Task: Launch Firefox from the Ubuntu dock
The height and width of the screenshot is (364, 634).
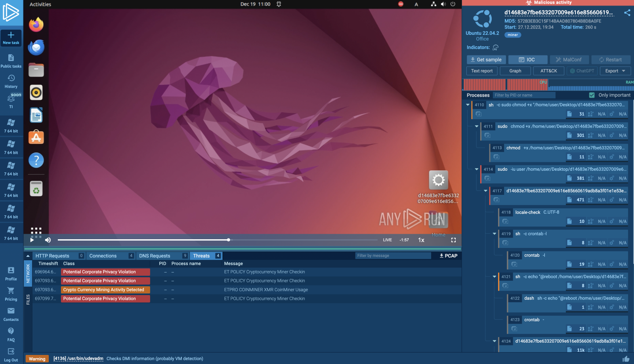Action: pos(36,24)
